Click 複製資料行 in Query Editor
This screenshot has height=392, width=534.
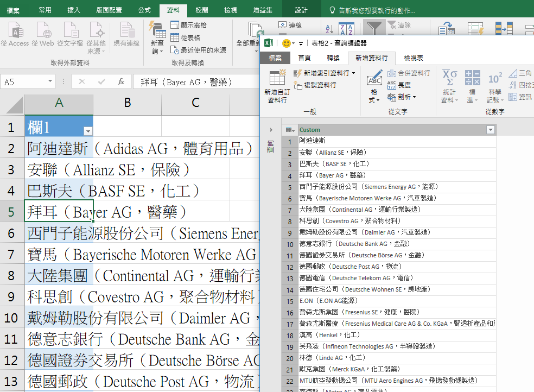[315, 85]
